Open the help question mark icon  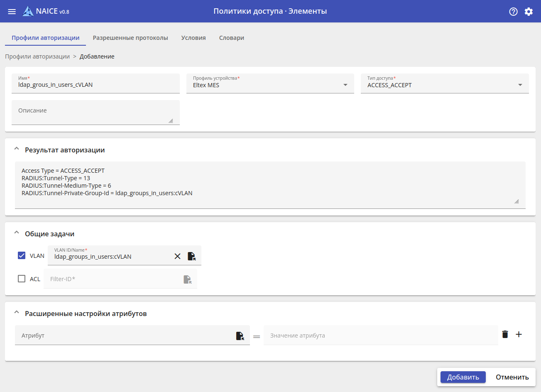tap(513, 12)
